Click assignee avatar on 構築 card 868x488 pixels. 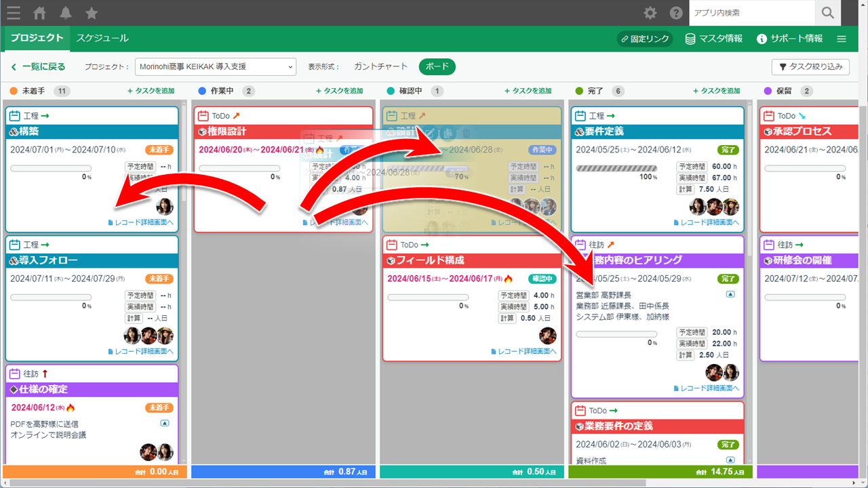point(165,207)
